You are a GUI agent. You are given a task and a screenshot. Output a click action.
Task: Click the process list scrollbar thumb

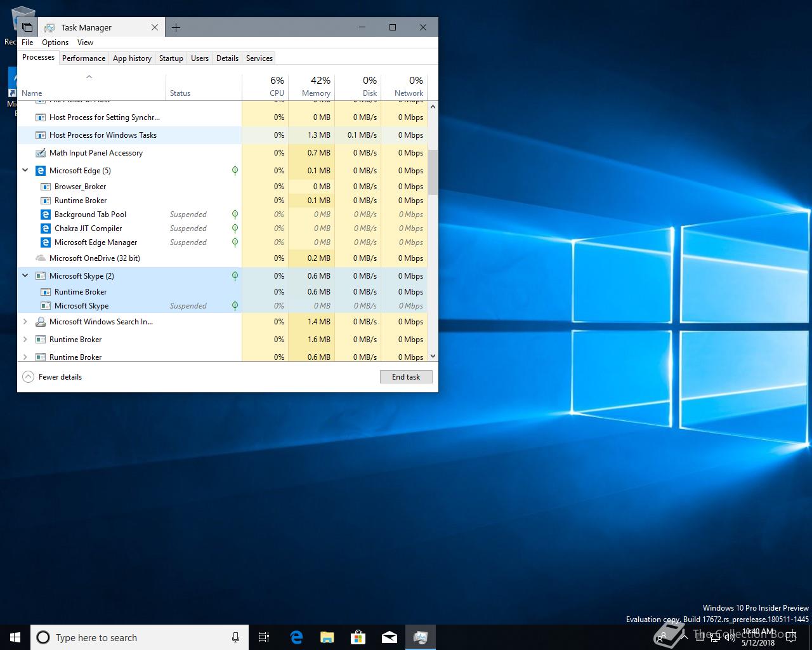click(x=433, y=172)
